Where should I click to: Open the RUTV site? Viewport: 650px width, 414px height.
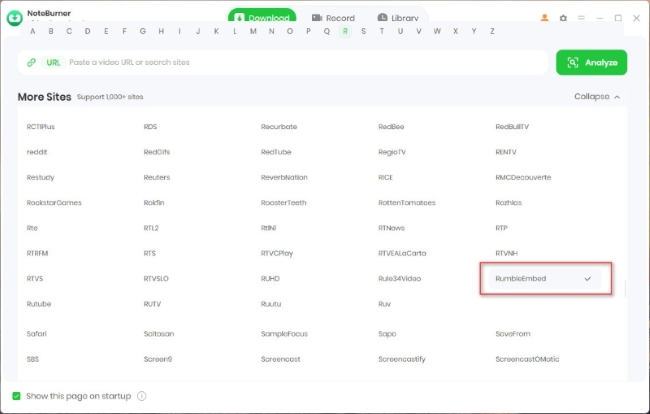tap(152, 304)
